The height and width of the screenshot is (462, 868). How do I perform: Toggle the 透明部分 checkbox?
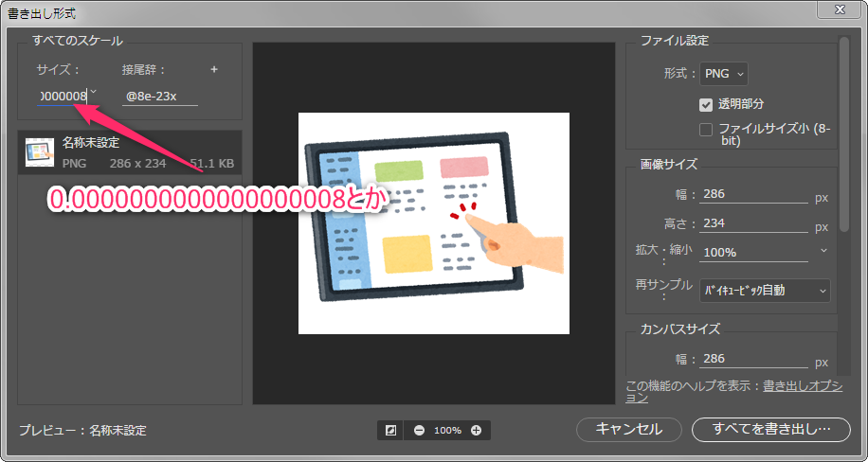pyautogui.click(x=706, y=104)
